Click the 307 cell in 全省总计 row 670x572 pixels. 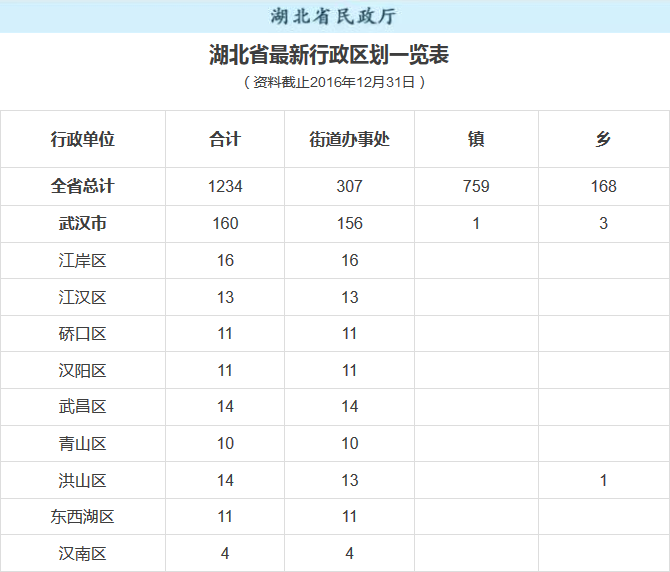(350, 186)
